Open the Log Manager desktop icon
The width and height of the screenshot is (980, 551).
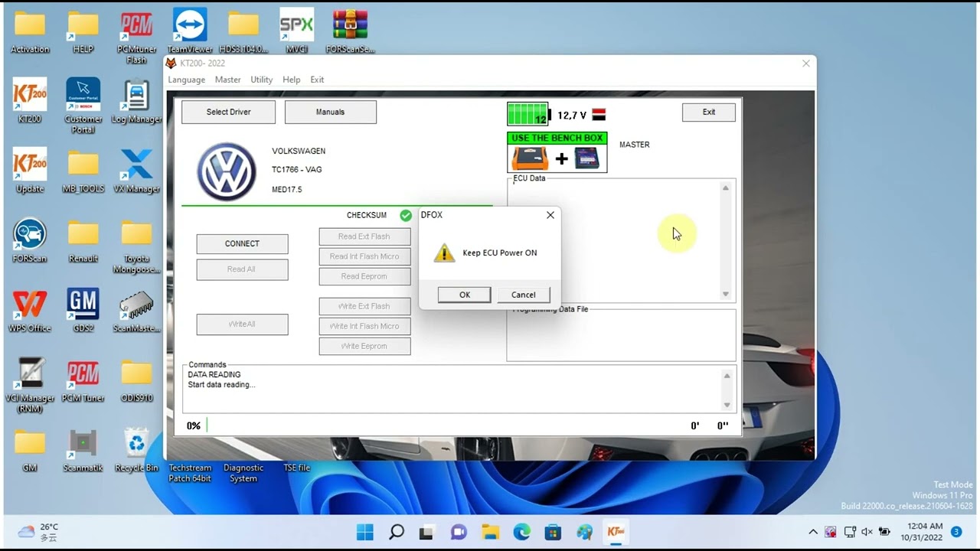pos(136,101)
